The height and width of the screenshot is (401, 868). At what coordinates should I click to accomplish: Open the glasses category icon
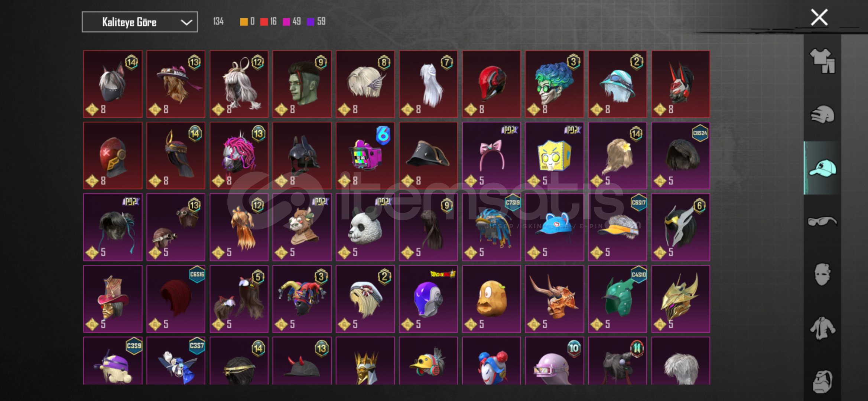point(822,221)
